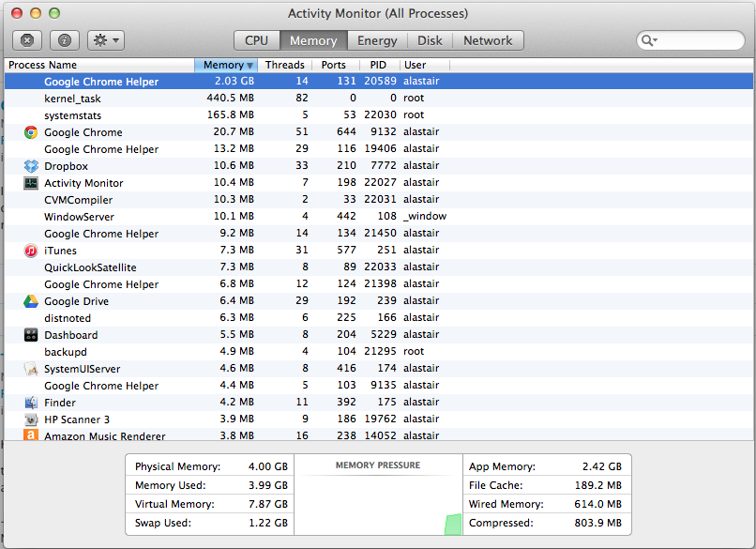Select the Dashboard process name

pos(71,335)
